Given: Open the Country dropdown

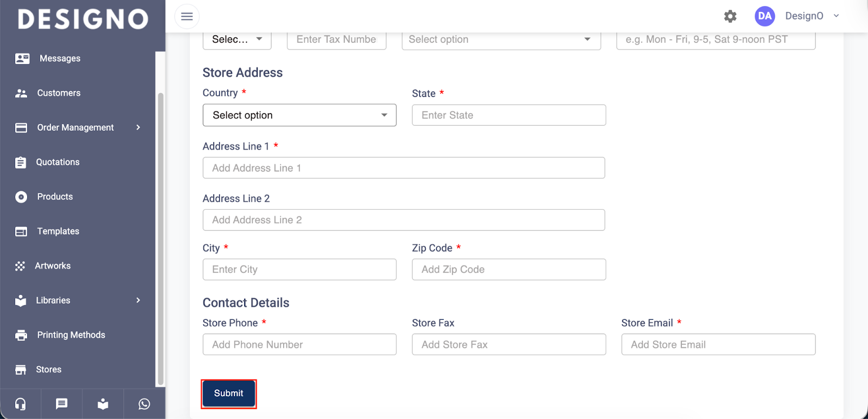Looking at the screenshot, I should point(299,115).
